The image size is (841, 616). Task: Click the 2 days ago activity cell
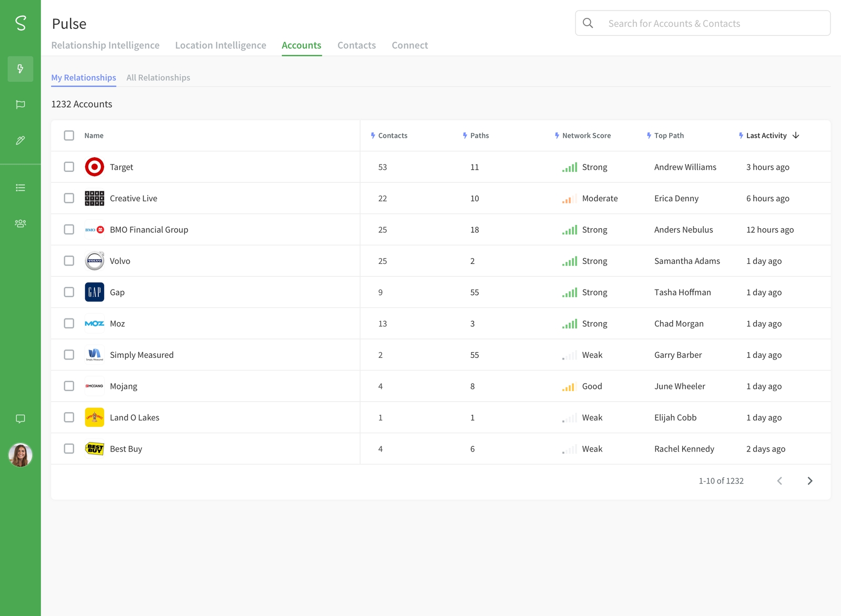(x=766, y=449)
